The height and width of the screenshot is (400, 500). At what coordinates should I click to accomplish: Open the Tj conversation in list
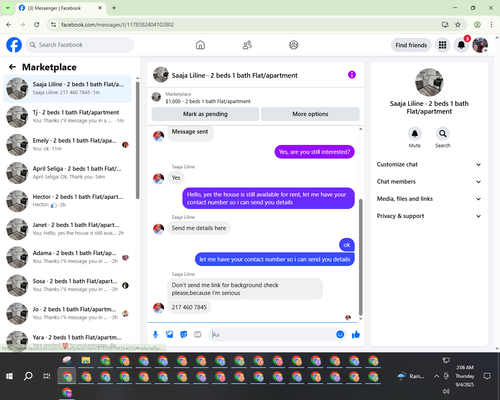point(68,117)
